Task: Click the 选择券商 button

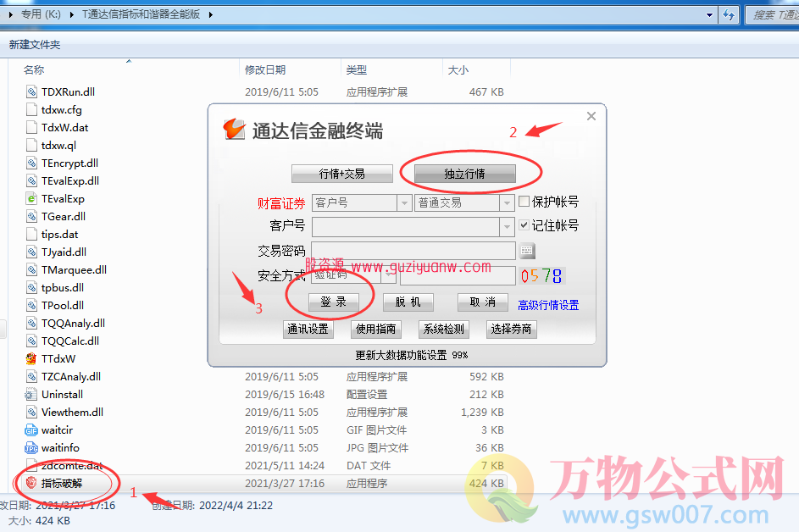Action: coord(511,330)
